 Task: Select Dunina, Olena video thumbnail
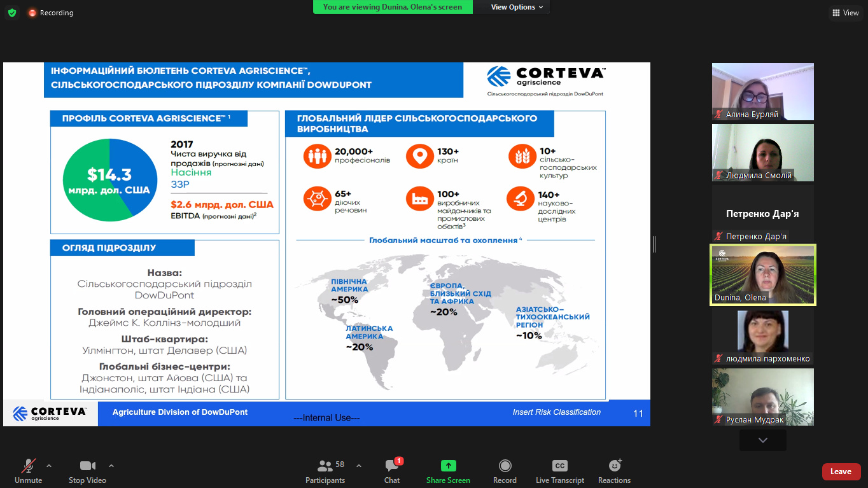coord(763,275)
